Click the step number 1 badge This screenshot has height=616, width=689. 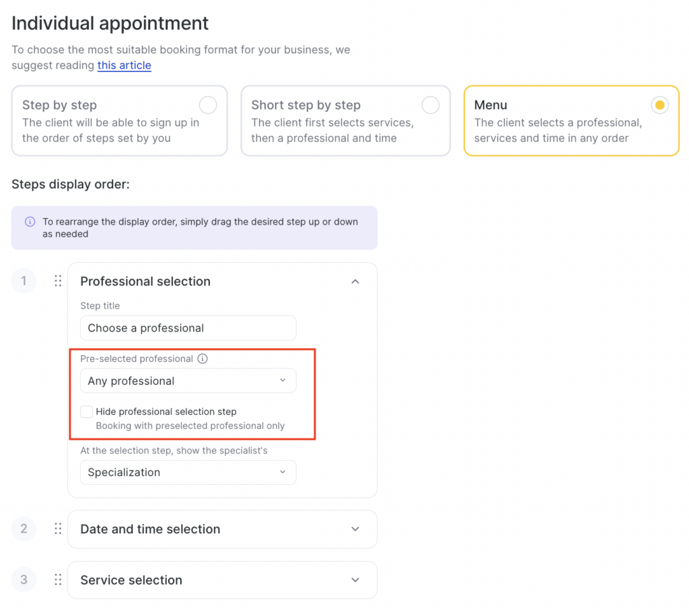tap(24, 281)
